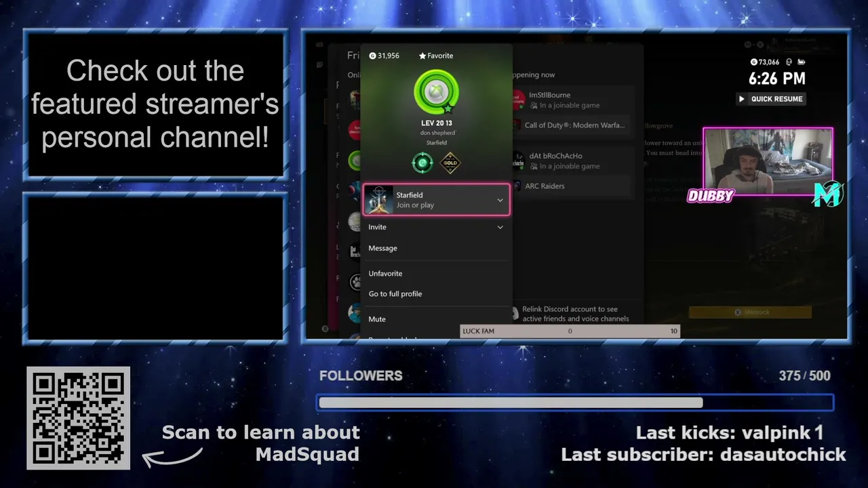Viewport: 868px width, 488px height.
Task: Click the play icon on Quick Resume
Action: [742, 99]
